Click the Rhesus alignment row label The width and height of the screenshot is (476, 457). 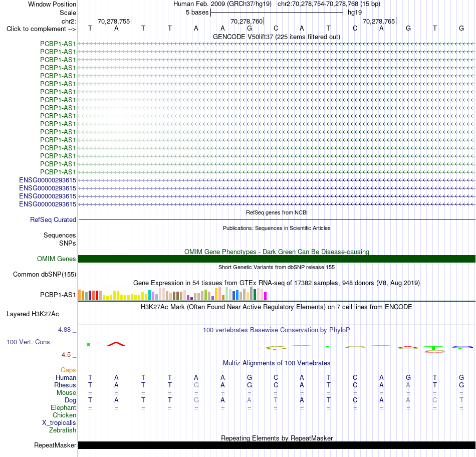[x=65, y=385]
